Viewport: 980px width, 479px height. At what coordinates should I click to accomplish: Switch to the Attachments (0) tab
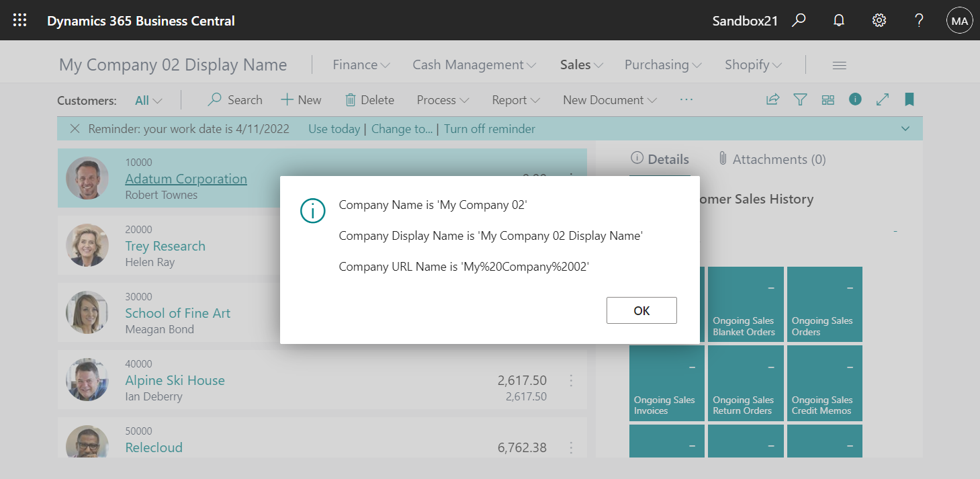(x=772, y=159)
